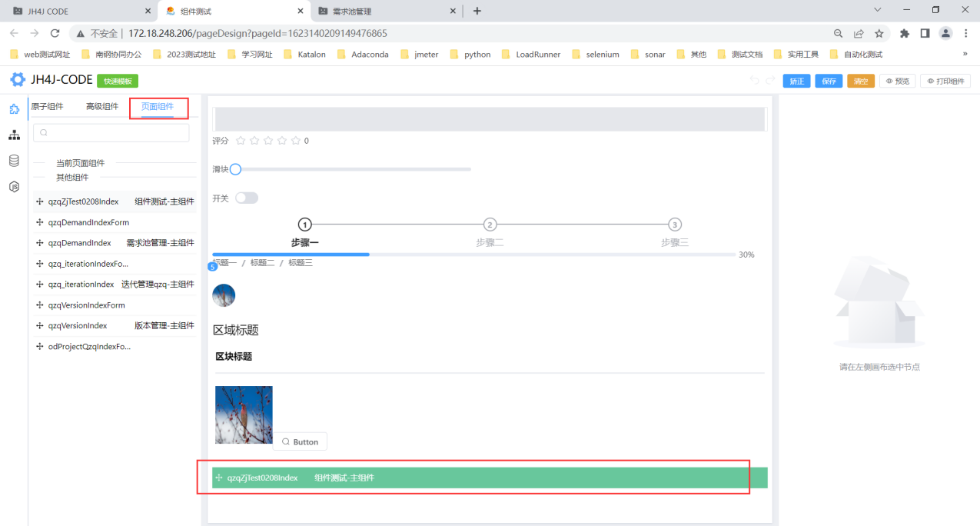Click the blue 保存 button
980x526 pixels.
(x=829, y=81)
